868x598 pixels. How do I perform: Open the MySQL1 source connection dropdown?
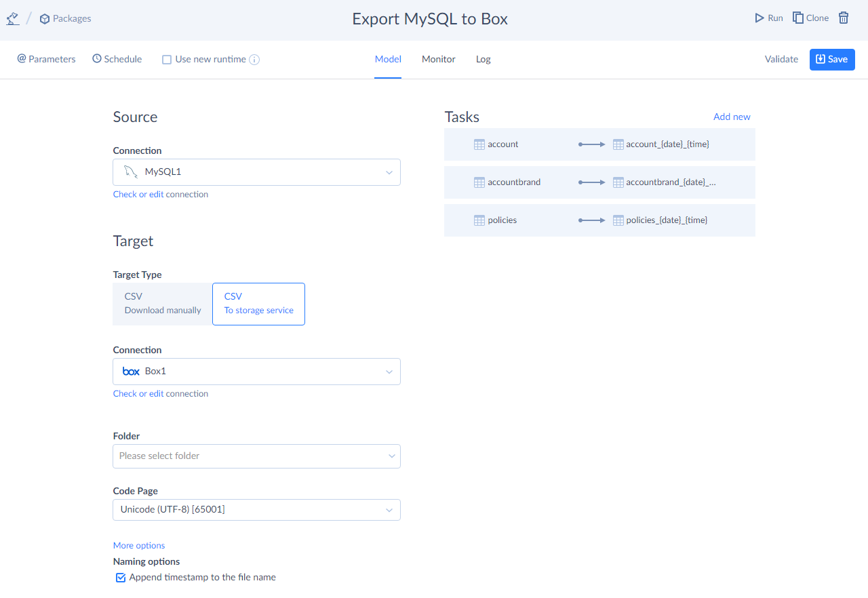(256, 172)
